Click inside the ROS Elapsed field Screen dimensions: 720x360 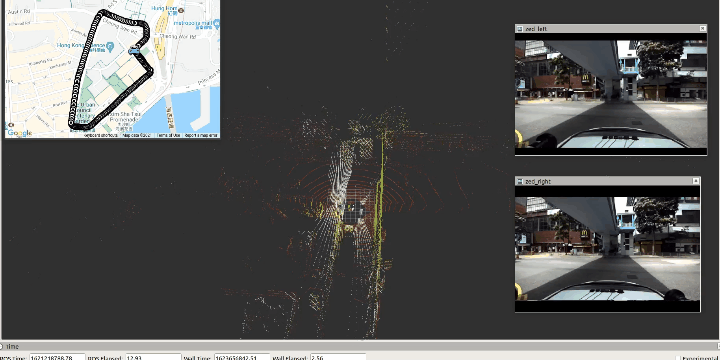click(153, 358)
